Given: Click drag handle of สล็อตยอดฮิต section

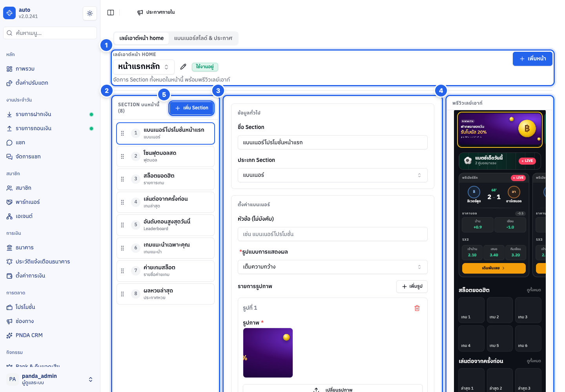Looking at the screenshot, I should tap(122, 179).
